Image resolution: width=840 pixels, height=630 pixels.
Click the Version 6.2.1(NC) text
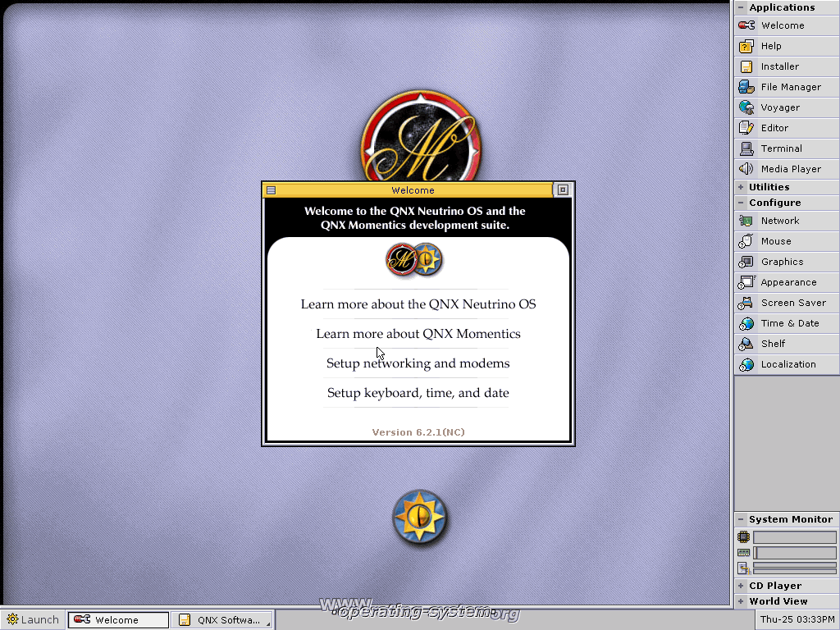click(x=418, y=432)
